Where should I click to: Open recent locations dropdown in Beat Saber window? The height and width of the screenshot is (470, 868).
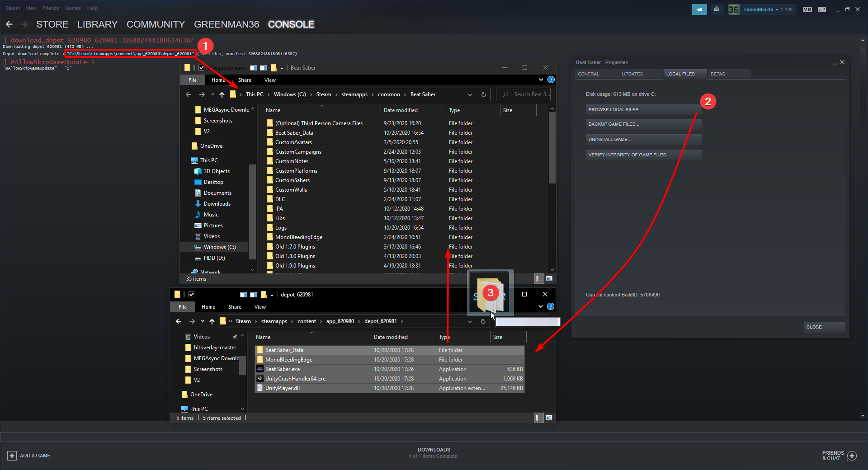(212, 94)
